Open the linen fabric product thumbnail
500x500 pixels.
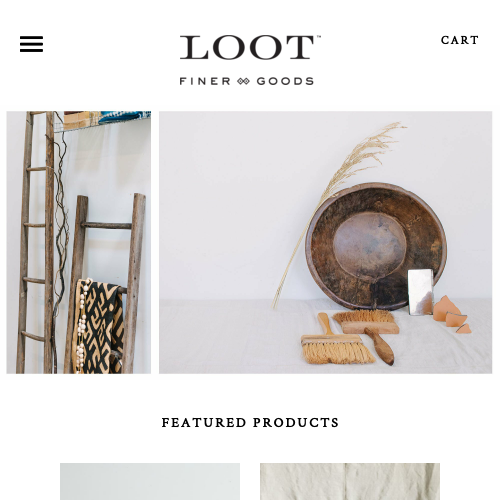click(350, 481)
